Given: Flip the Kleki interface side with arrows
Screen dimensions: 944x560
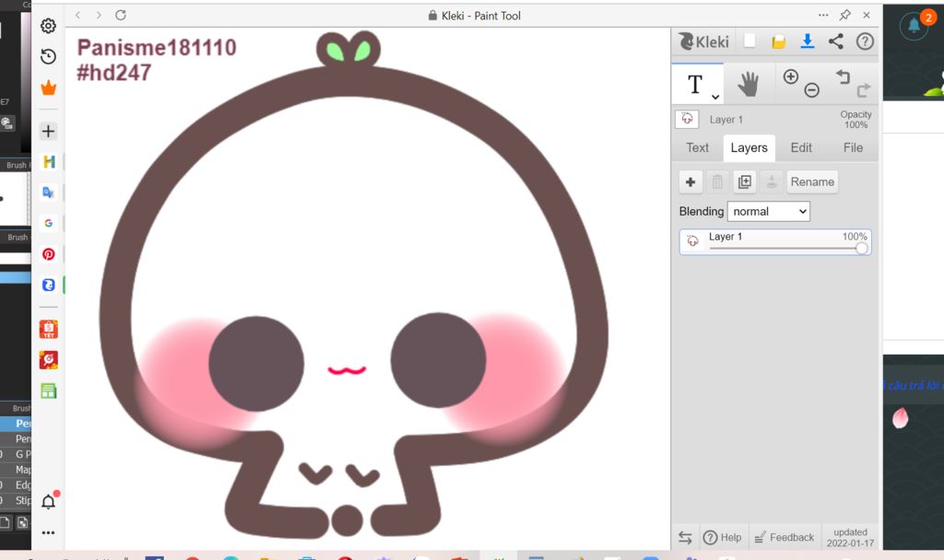Looking at the screenshot, I should [685, 537].
